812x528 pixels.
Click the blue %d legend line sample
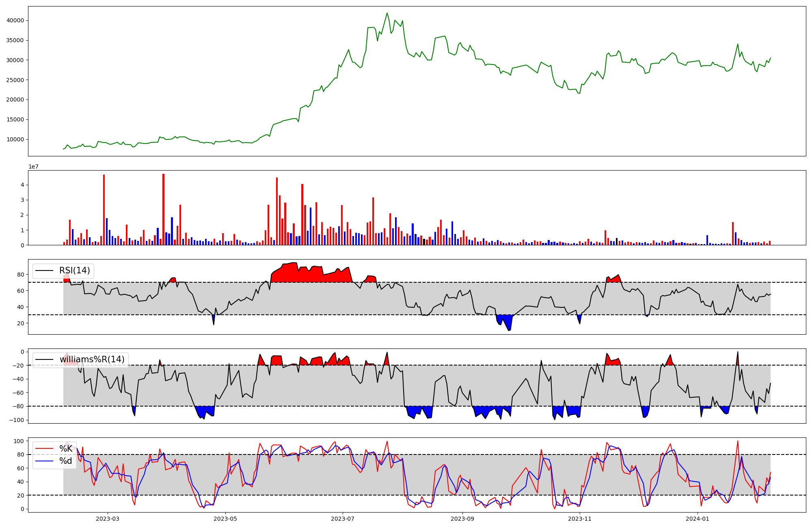(45, 461)
